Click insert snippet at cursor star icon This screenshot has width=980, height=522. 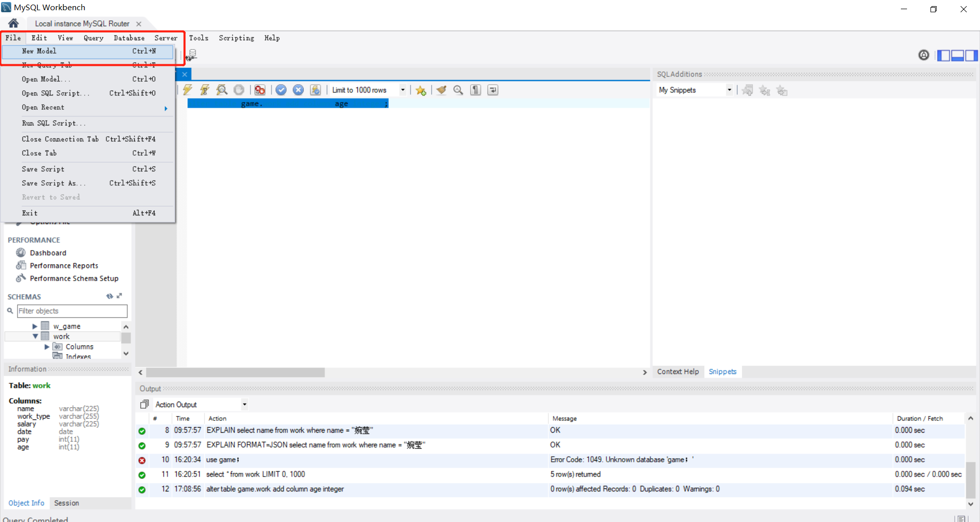coord(765,90)
